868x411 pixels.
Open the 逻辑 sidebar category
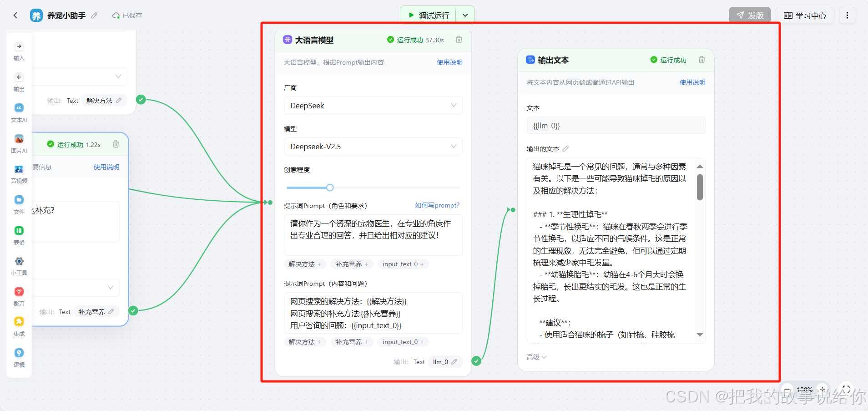(19, 358)
